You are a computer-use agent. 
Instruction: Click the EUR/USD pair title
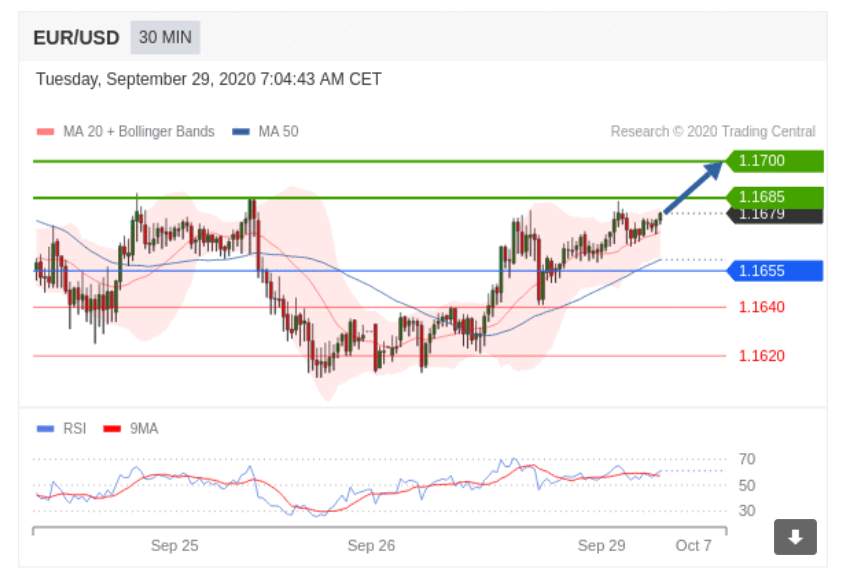[x=76, y=38]
